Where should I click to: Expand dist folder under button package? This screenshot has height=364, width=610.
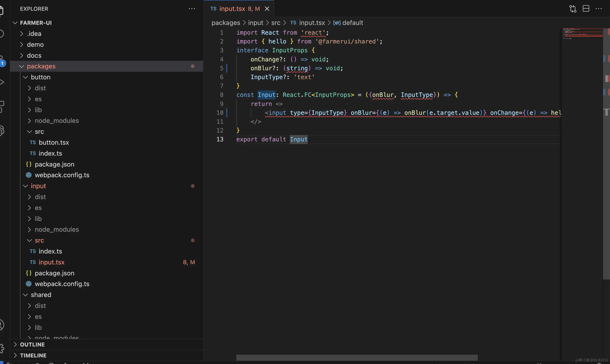[x=107, y=88]
